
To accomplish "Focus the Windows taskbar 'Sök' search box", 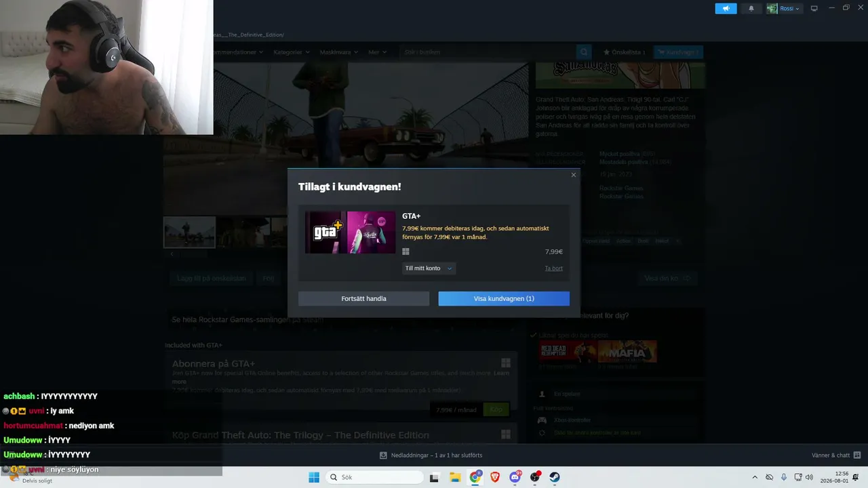I will click(x=374, y=477).
